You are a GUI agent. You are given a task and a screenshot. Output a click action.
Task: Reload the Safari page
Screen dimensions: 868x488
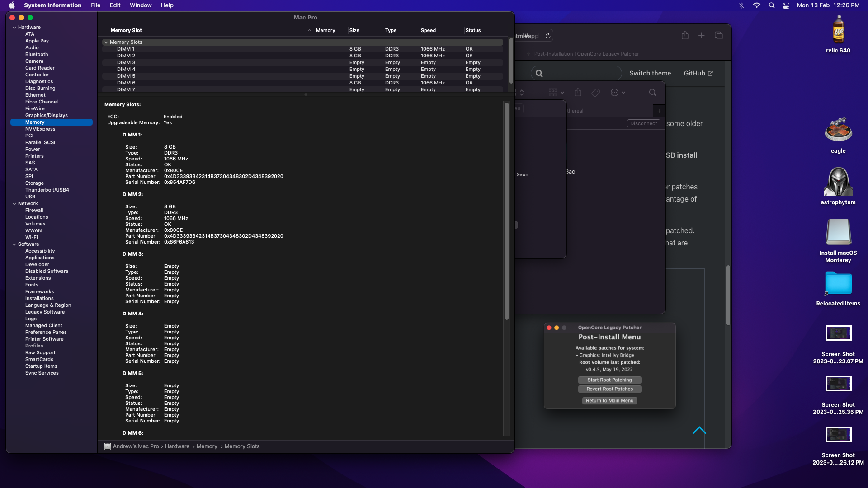[548, 36]
